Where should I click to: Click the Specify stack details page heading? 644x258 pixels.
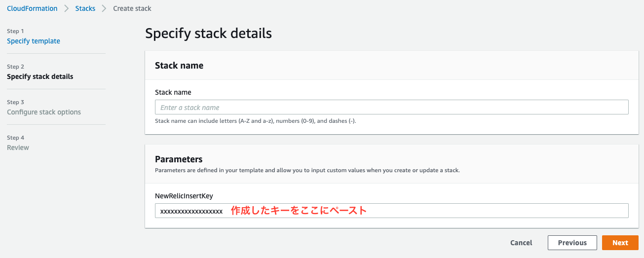tap(208, 34)
